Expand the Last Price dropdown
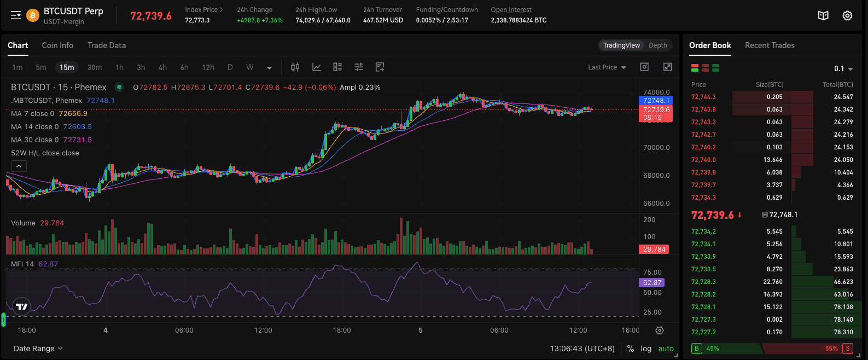Viewport: 868px width, 360px height. (607, 67)
